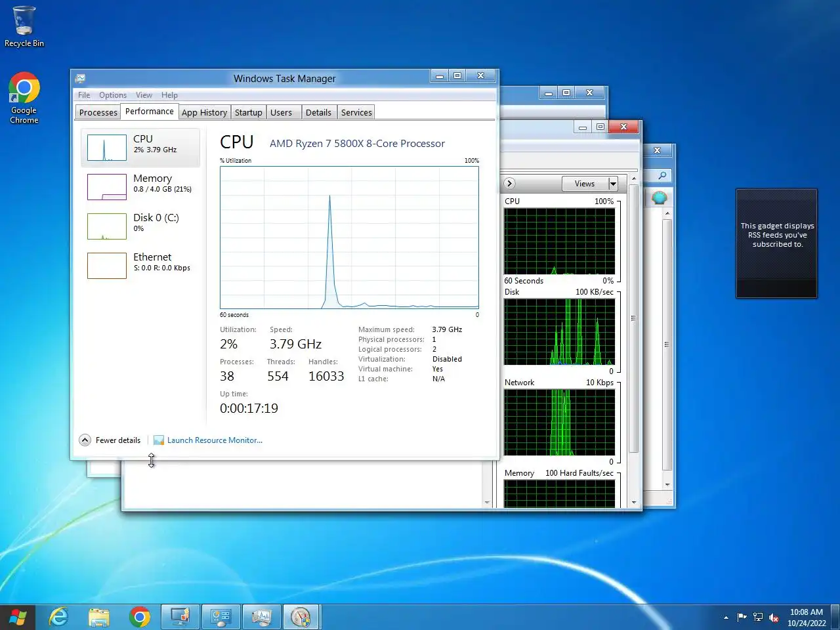Viewport: 840px width, 630px height.
Task: Click the 3.79 GHz speed value
Action: [x=295, y=344]
